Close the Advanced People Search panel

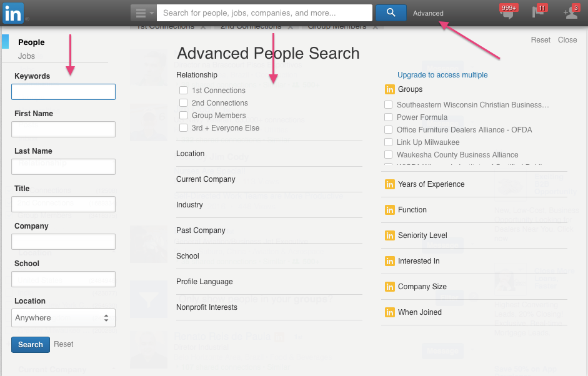tap(567, 40)
